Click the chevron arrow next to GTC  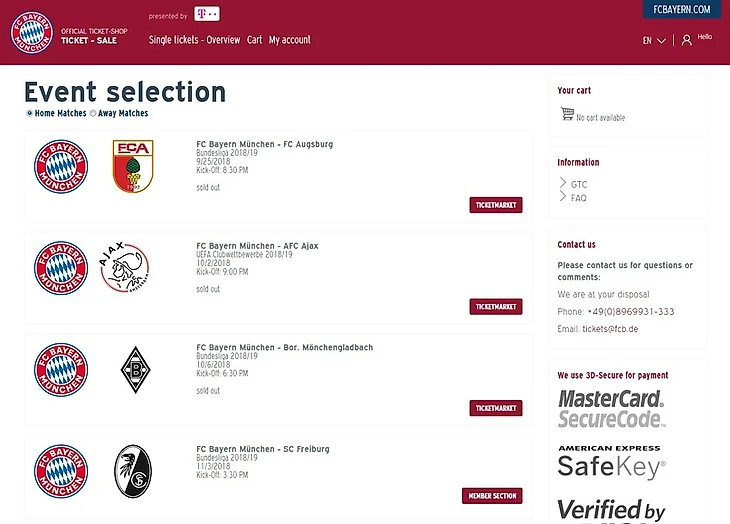click(x=563, y=183)
